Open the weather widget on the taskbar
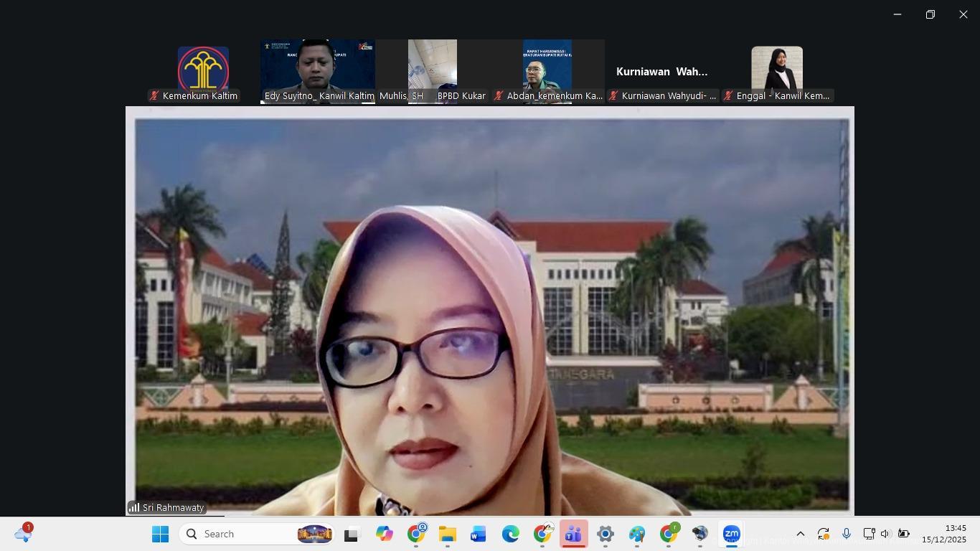 [x=23, y=534]
